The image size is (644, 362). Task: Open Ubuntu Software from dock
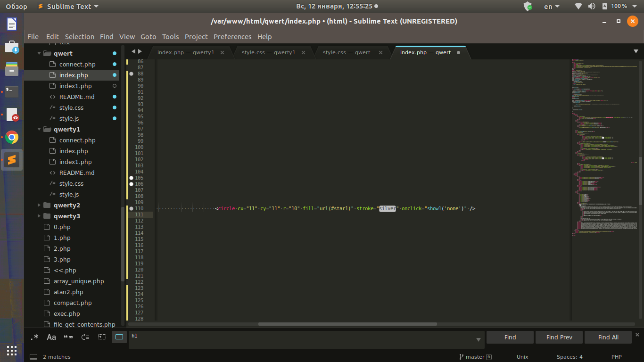click(x=12, y=47)
